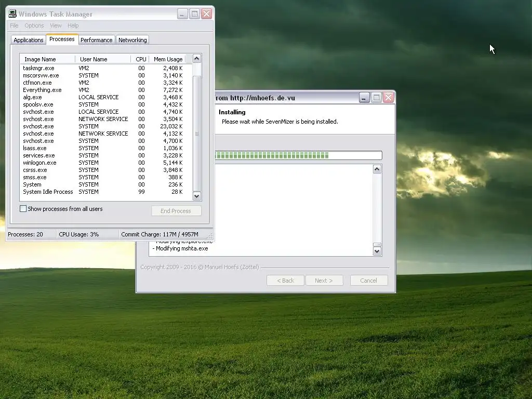532x399 pixels.
Task: Select ctfmon.exe process row
Action: [106, 83]
